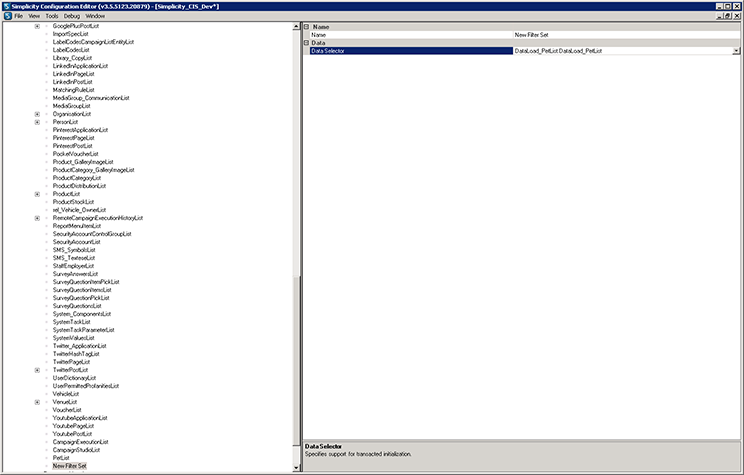Collapse the Name section in property grid
Viewport: 744px width, 475px height.
[307, 27]
